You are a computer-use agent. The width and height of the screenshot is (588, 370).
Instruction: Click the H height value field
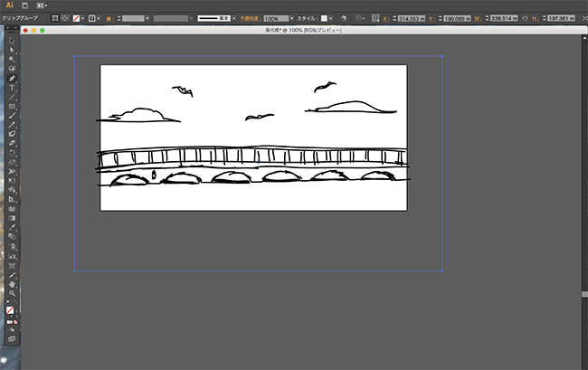(561, 18)
